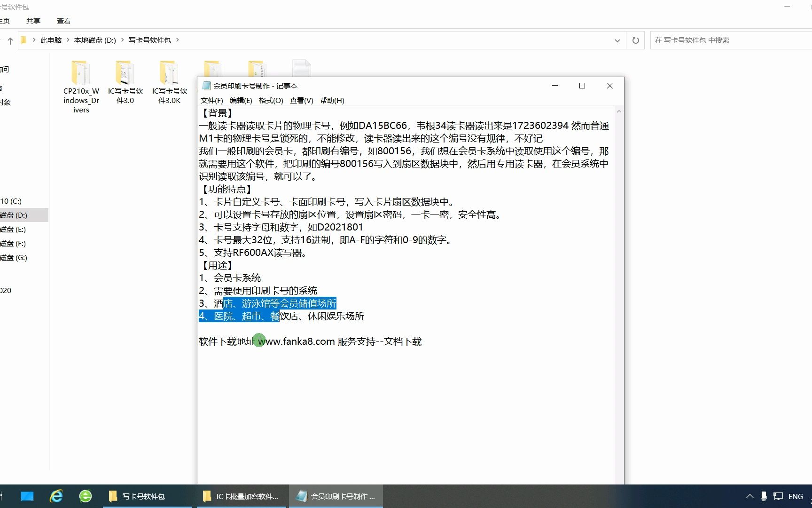Click the line mentioning D2021801
This screenshot has height=508, width=812.
(281, 227)
